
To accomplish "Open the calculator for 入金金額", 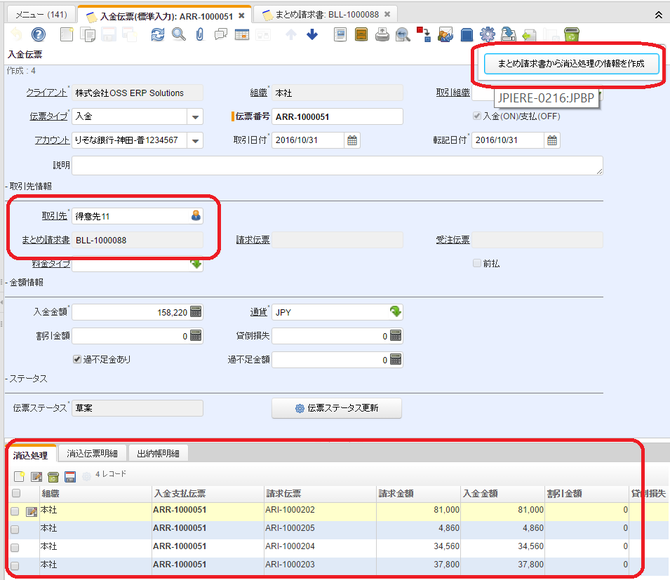I will tap(196, 312).
